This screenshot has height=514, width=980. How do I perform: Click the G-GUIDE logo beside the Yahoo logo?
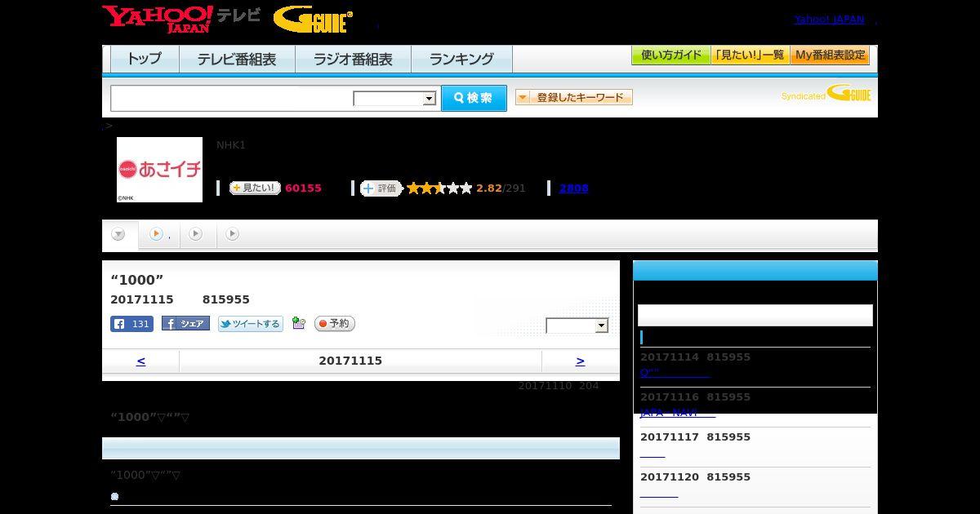tap(313, 19)
